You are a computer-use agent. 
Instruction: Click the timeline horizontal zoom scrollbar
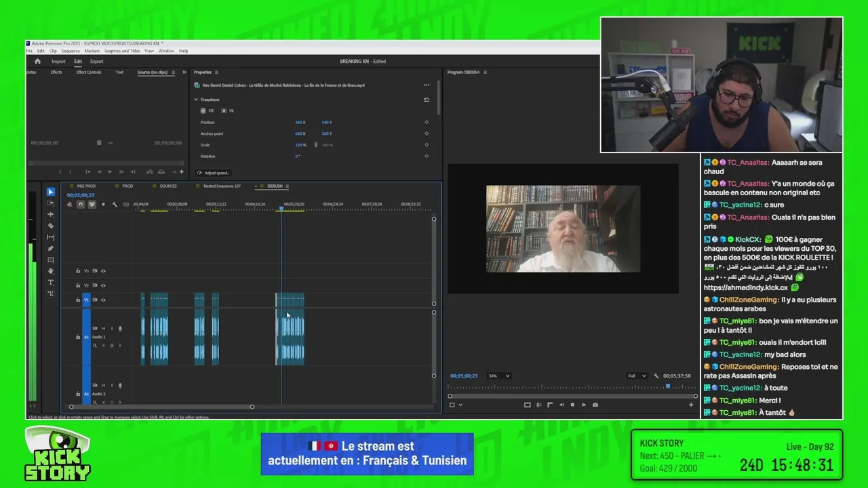(161, 407)
